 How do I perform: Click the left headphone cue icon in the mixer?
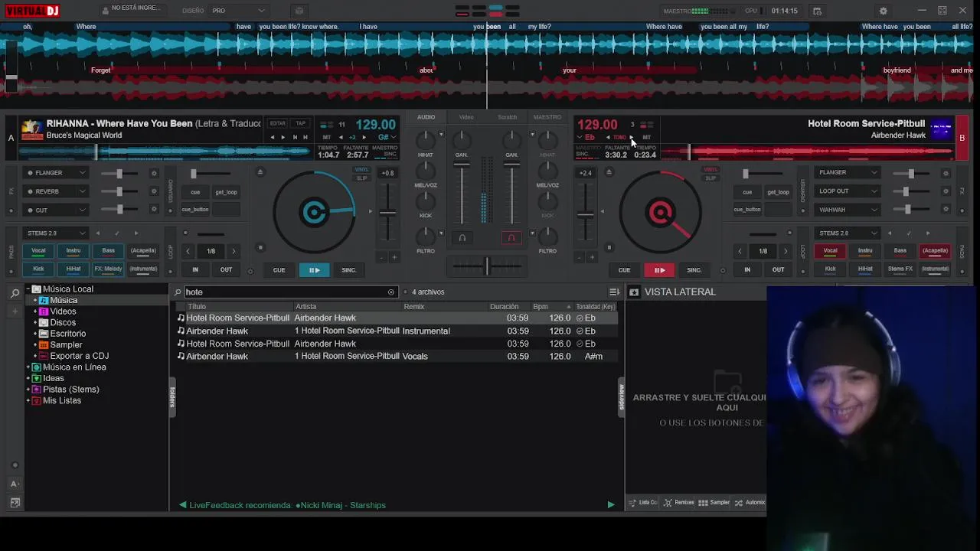pyautogui.click(x=462, y=238)
